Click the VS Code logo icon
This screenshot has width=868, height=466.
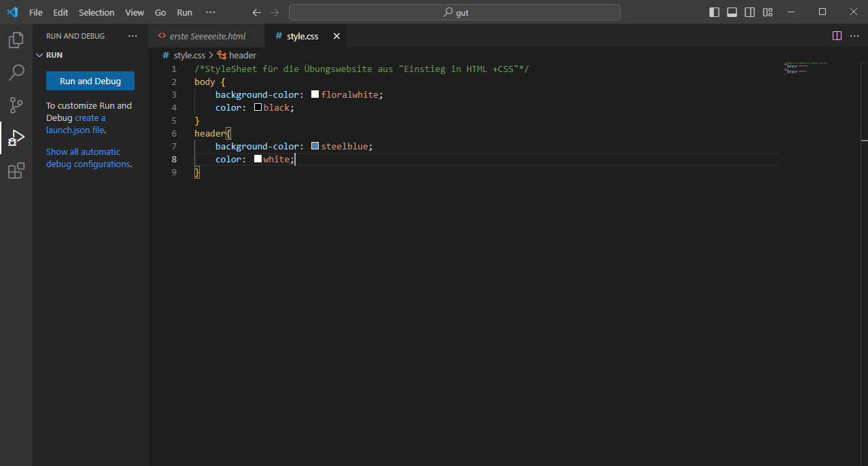(x=12, y=12)
